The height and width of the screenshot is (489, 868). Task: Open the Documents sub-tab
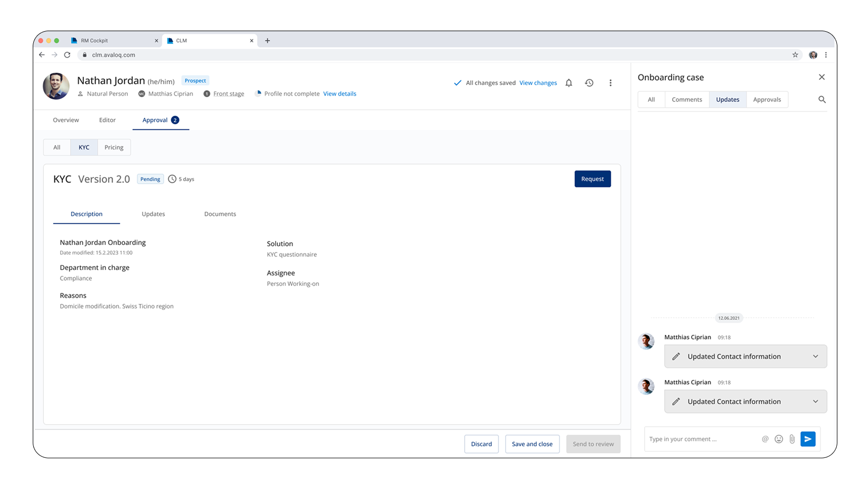pyautogui.click(x=220, y=214)
